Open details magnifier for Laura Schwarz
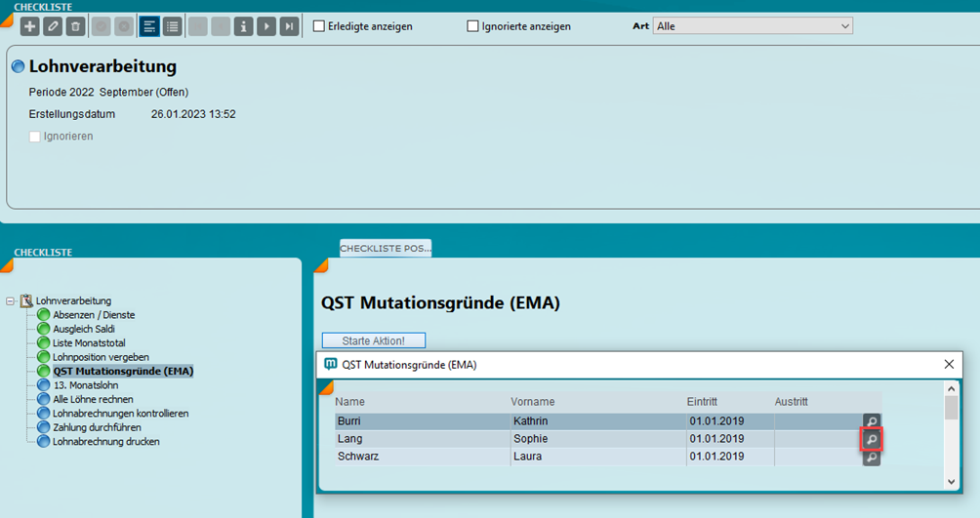The height and width of the screenshot is (518, 980). pyautogui.click(x=872, y=458)
